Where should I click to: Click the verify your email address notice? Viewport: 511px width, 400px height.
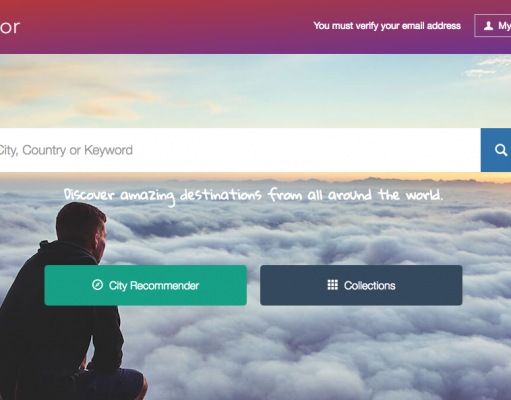click(x=387, y=26)
